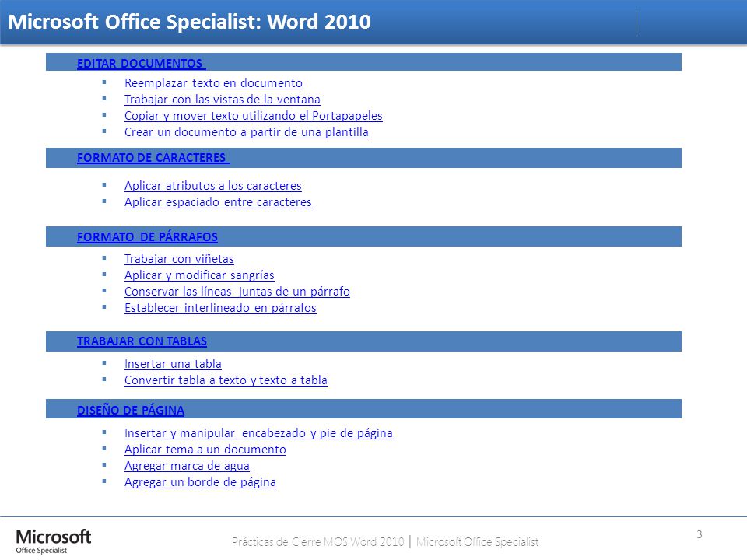Image resolution: width=747 pixels, height=560 pixels.
Task: Open Insertar una tabla link
Action: pos(173,364)
